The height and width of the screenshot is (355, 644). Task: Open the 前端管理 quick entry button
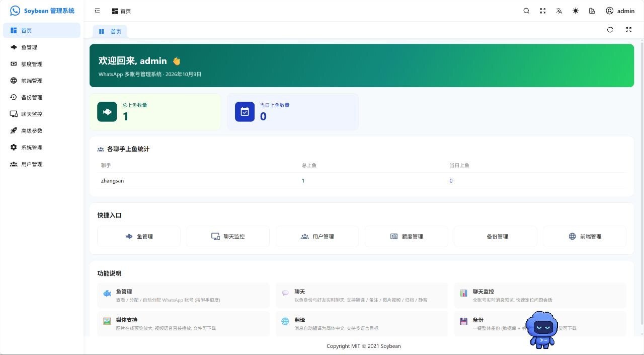click(585, 236)
